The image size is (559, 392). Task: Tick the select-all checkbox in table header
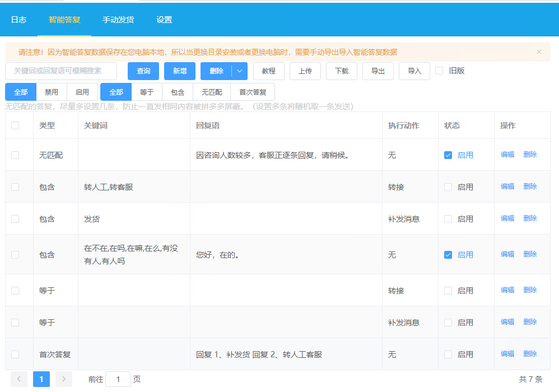(15, 125)
